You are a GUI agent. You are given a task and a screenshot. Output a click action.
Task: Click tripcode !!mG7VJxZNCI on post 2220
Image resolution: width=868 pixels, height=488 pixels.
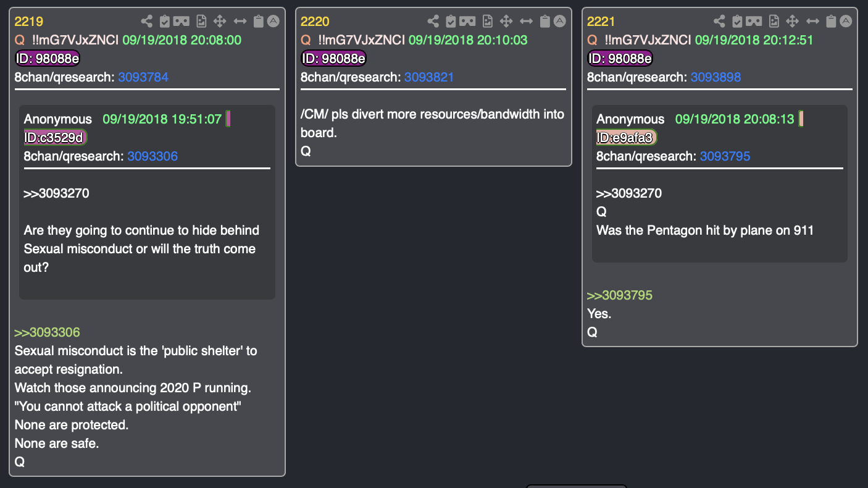[x=361, y=40]
